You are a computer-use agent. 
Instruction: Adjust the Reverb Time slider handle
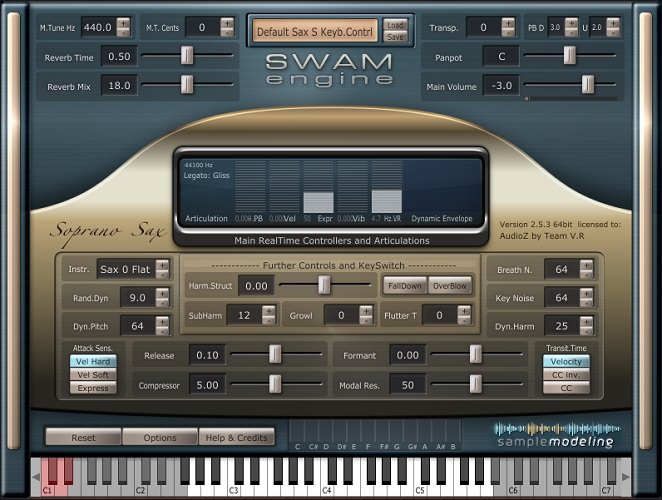pyautogui.click(x=187, y=55)
